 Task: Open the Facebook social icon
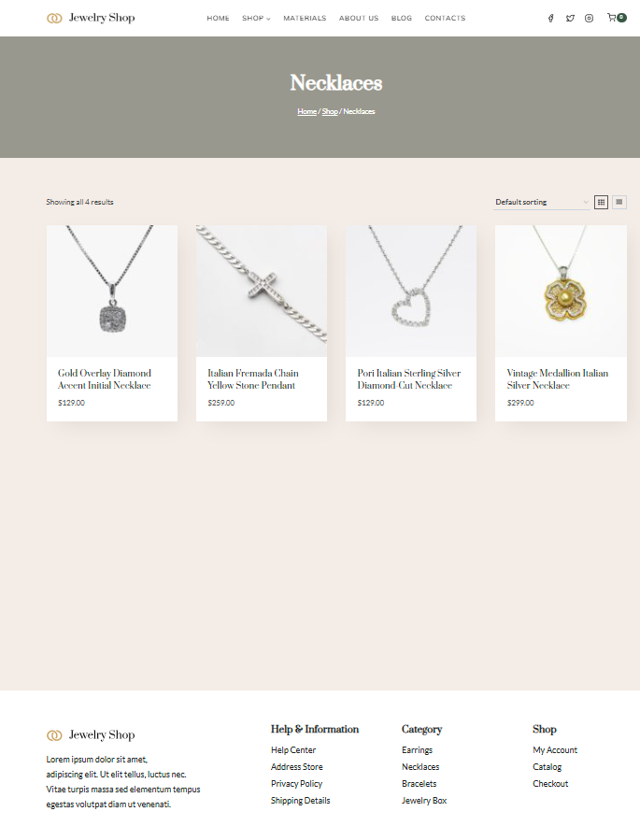tap(550, 18)
